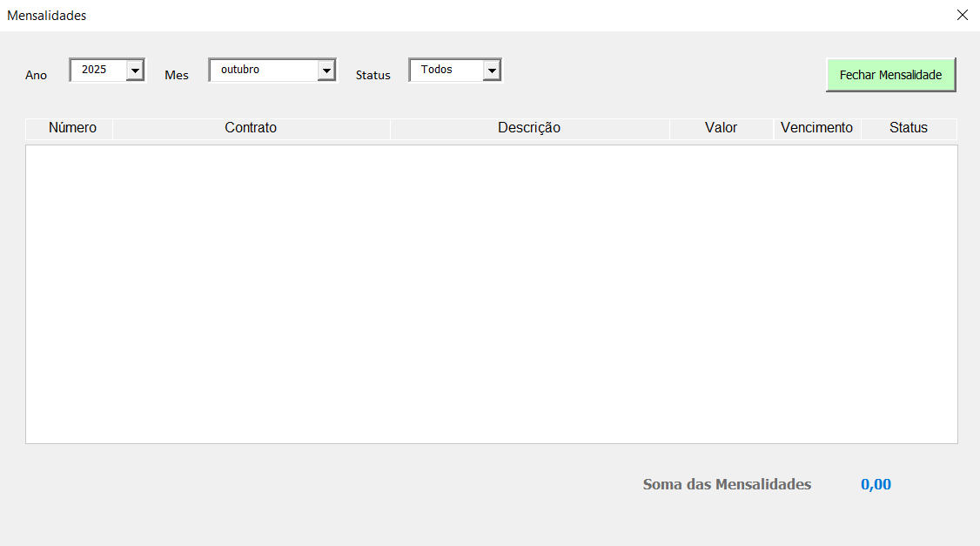This screenshot has width=980, height=546.
Task: Click the Status column header in table
Action: tap(908, 128)
